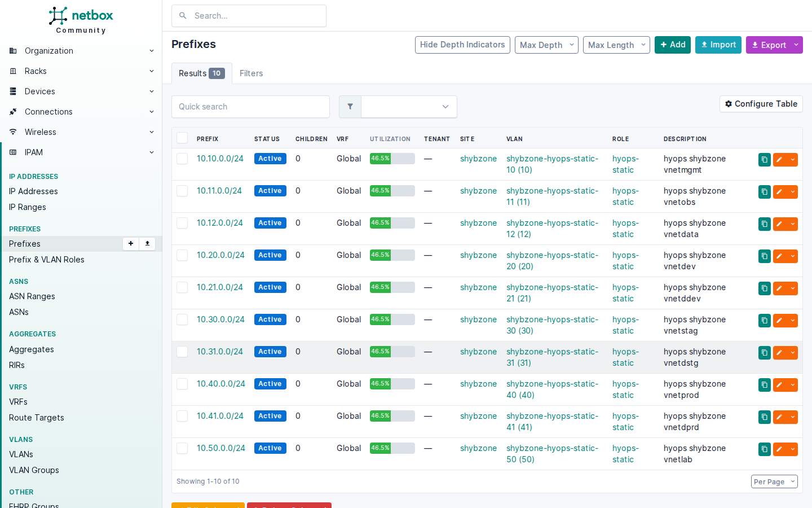Clone prefix 10.40.0.0/24 with the copy icon
The width and height of the screenshot is (812, 508).
(765, 385)
